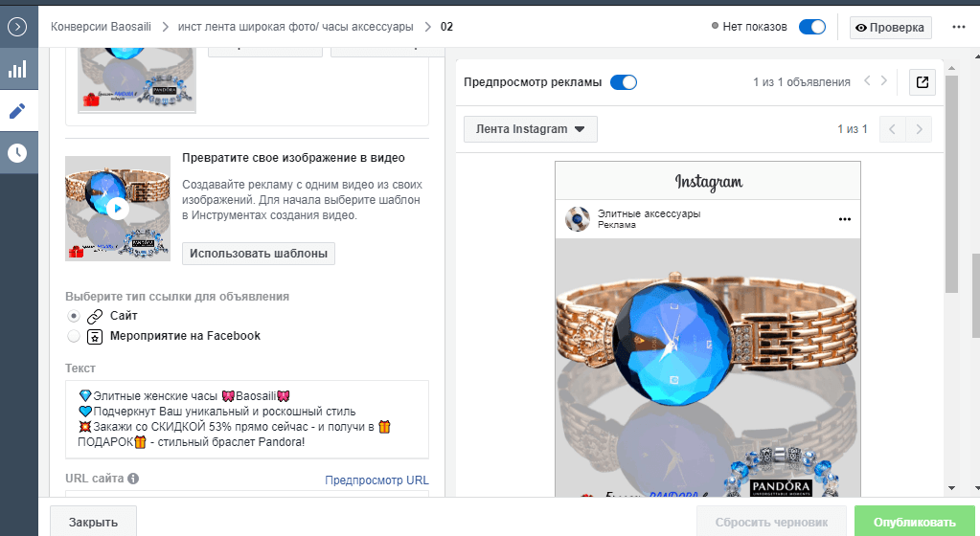Click the watch image in Instagram preview
980x536 pixels.
708,368
